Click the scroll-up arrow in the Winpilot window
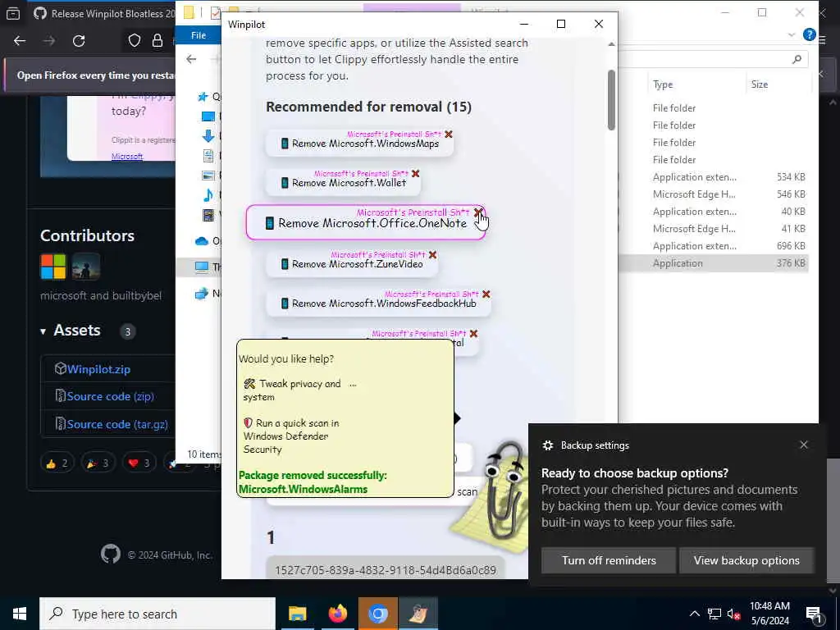Viewport: 840px width, 630px height. [611, 44]
